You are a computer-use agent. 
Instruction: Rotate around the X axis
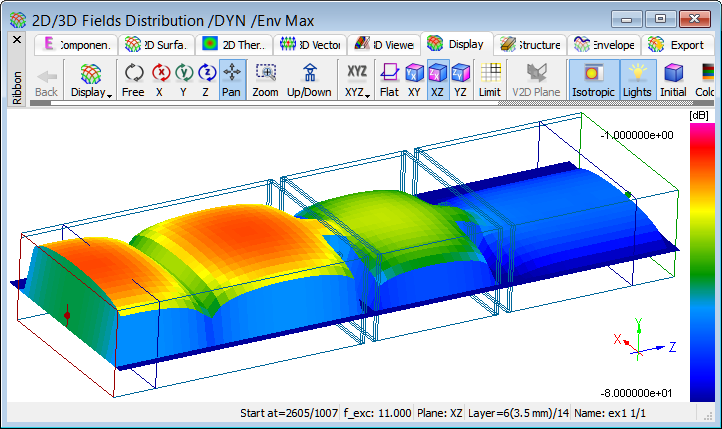point(160,79)
